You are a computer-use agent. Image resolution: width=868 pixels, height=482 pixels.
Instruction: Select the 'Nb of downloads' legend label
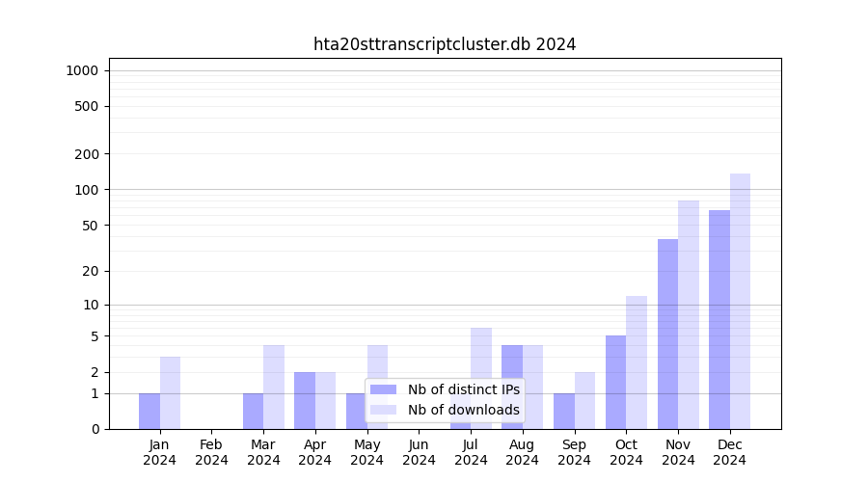coord(463,410)
